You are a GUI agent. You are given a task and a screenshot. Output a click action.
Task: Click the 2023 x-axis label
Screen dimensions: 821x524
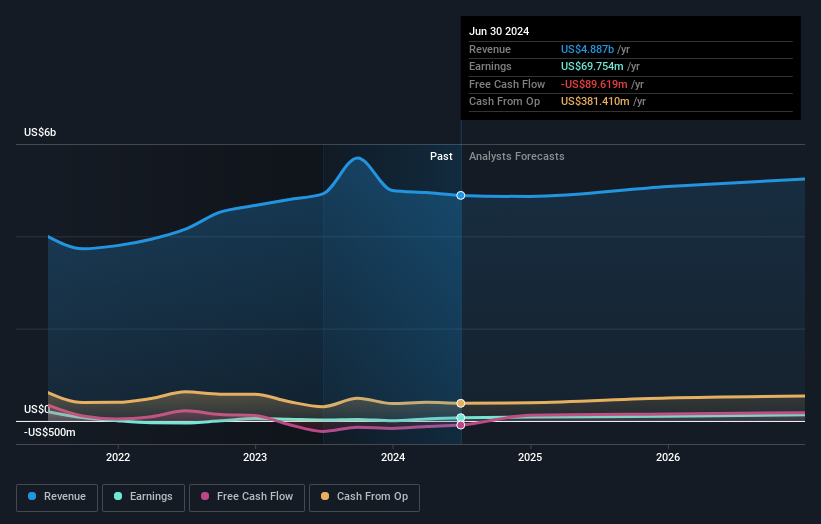point(255,457)
